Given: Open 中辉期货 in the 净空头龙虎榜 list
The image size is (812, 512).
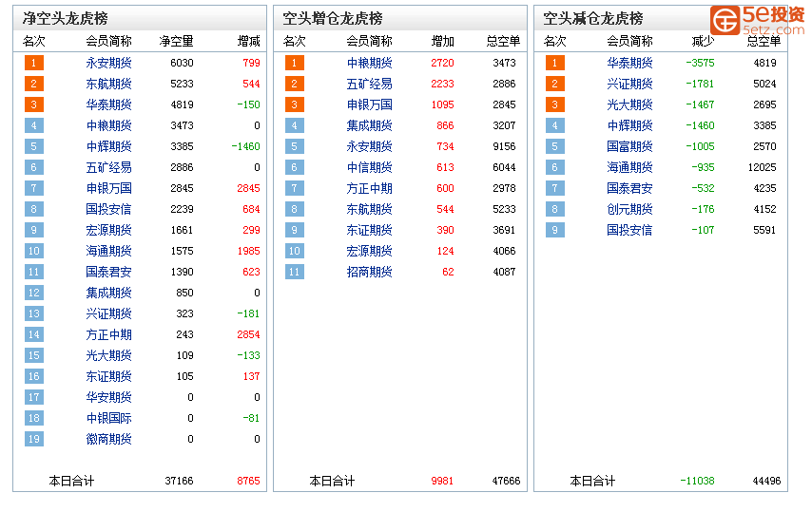Looking at the screenshot, I should coord(108,147).
